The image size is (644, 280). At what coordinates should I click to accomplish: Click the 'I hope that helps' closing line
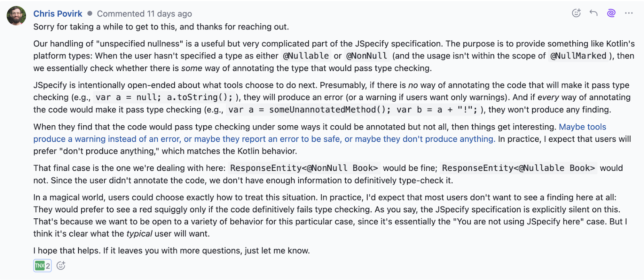pos(171,251)
